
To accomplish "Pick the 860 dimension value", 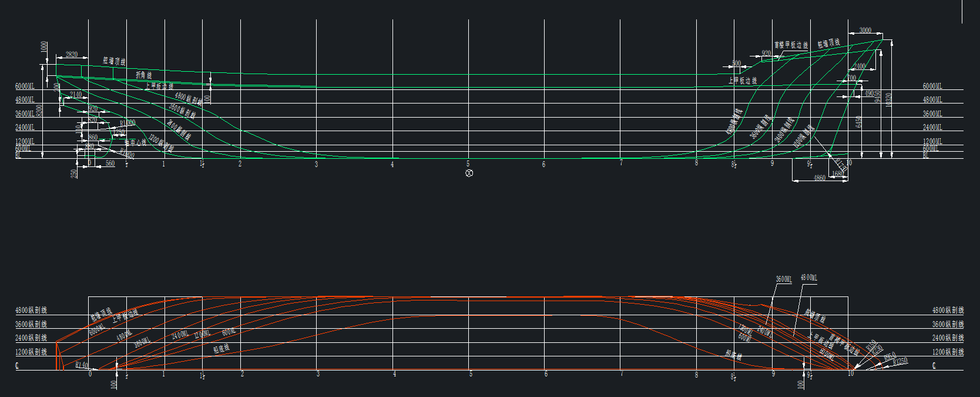I will click(x=93, y=137).
